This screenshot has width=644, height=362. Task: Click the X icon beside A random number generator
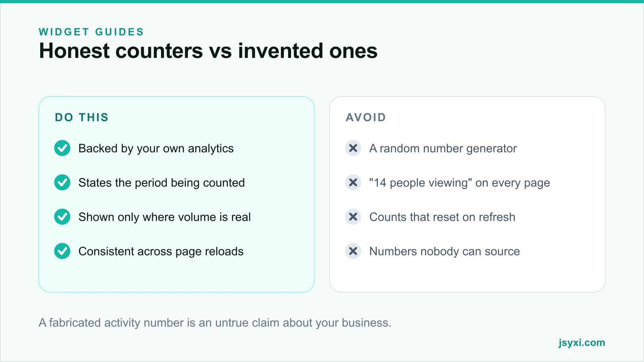(x=353, y=148)
